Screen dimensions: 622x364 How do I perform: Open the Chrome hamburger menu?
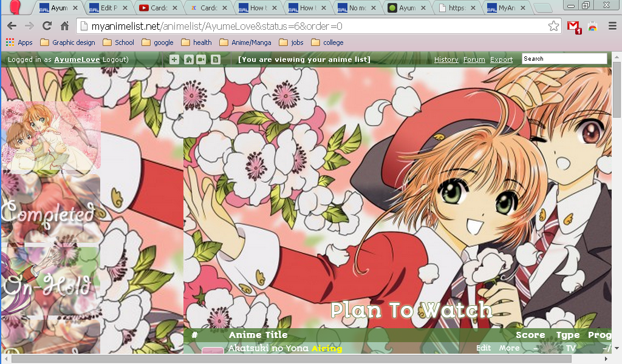tap(612, 26)
